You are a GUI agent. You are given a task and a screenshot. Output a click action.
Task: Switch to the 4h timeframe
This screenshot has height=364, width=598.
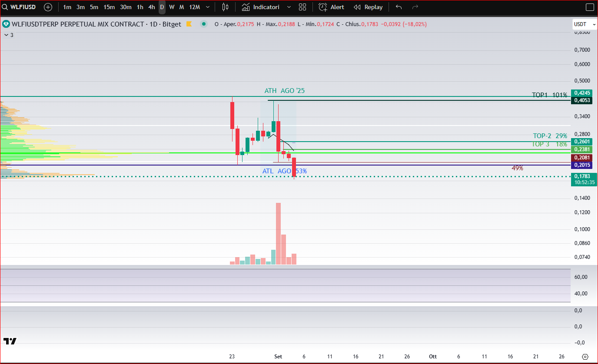(151, 7)
